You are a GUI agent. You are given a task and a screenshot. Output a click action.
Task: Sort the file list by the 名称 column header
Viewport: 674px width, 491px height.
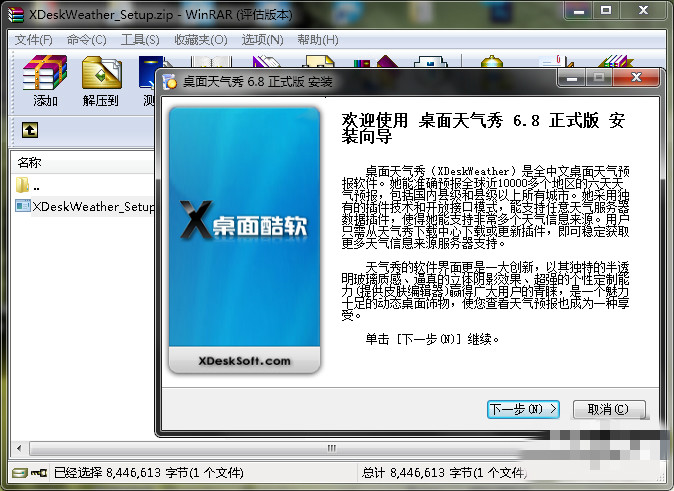click(82, 163)
